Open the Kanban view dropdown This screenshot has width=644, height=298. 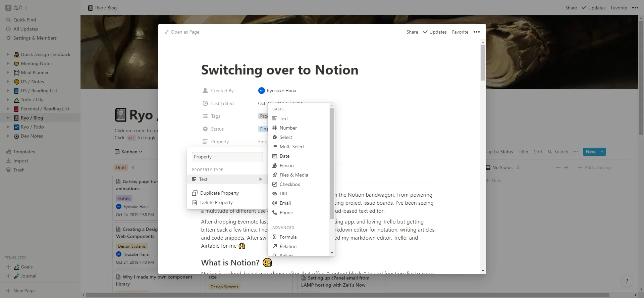tap(128, 152)
